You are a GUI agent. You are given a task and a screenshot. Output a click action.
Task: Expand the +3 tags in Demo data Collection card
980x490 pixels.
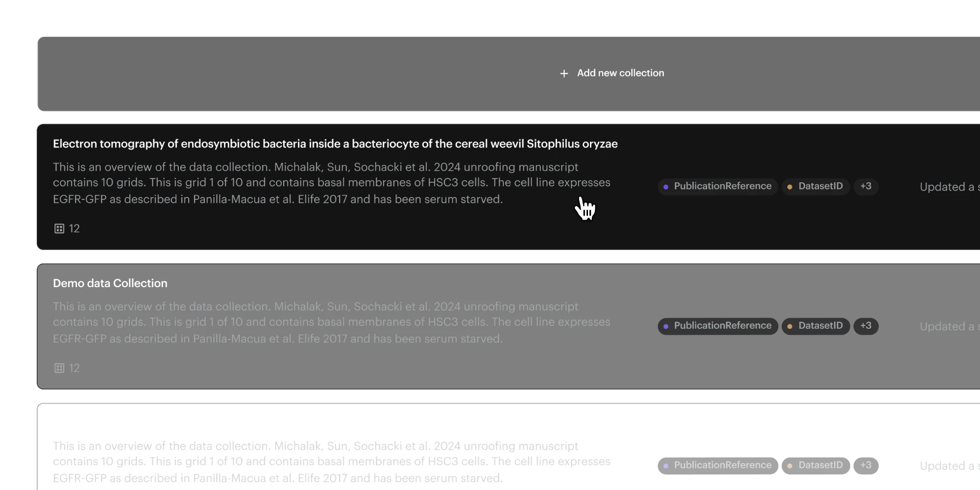click(x=866, y=326)
